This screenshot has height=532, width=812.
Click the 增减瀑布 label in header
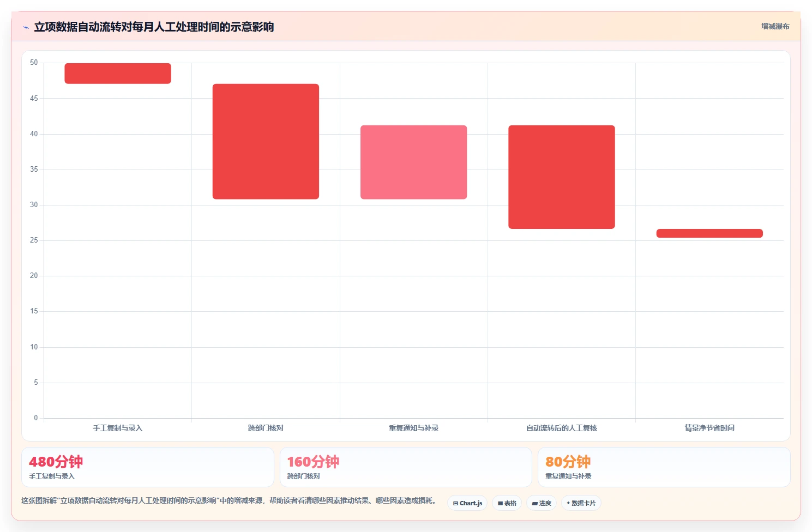[775, 26]
